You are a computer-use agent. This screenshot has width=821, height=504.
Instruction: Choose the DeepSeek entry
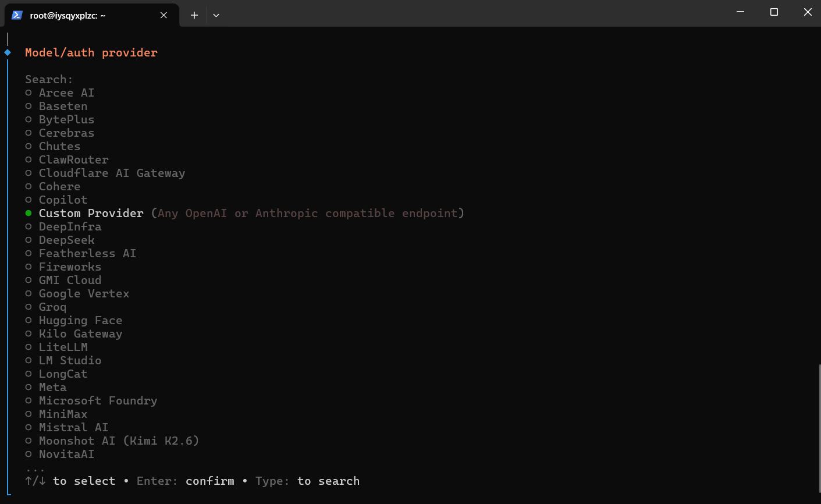click(x=60, y=240)
